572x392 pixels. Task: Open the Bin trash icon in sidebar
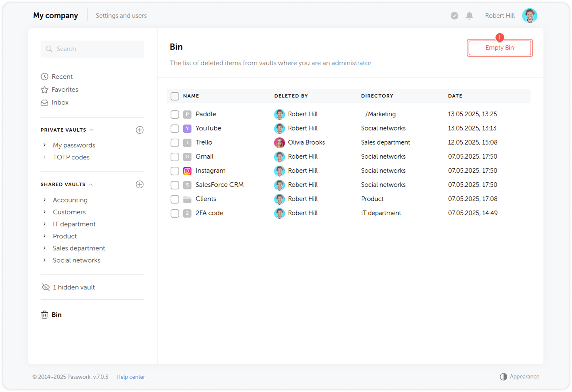pyautogui.click(x=44, y=314)
